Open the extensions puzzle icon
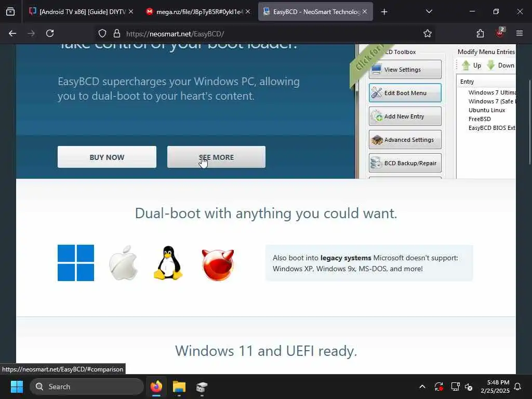 point(480,33)
